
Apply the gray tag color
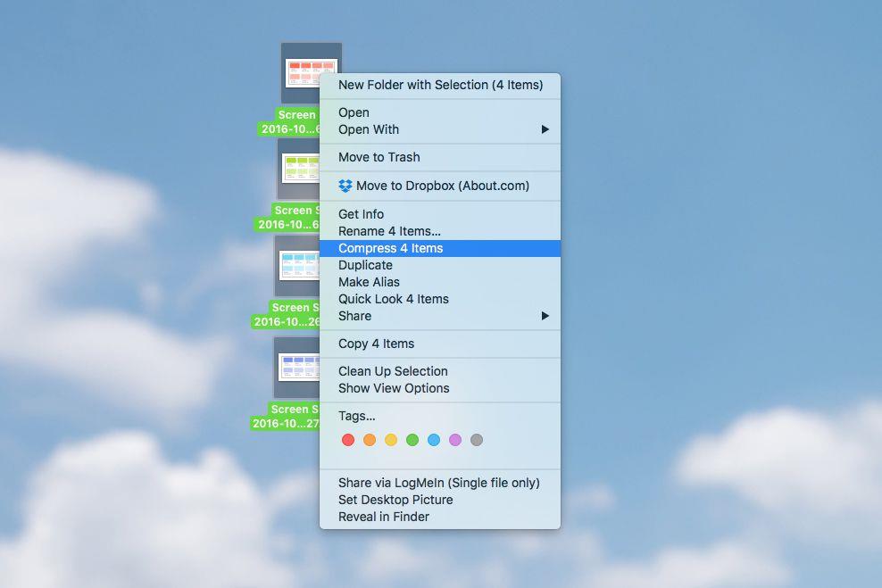coord(477,440)
